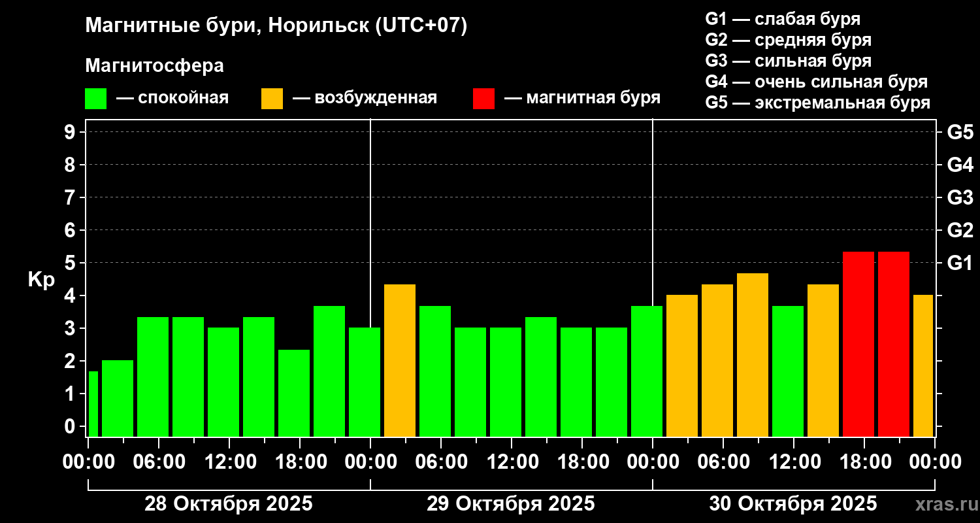Click the 'Kp' axis title

pyautogui.click(x=41, y=279)
